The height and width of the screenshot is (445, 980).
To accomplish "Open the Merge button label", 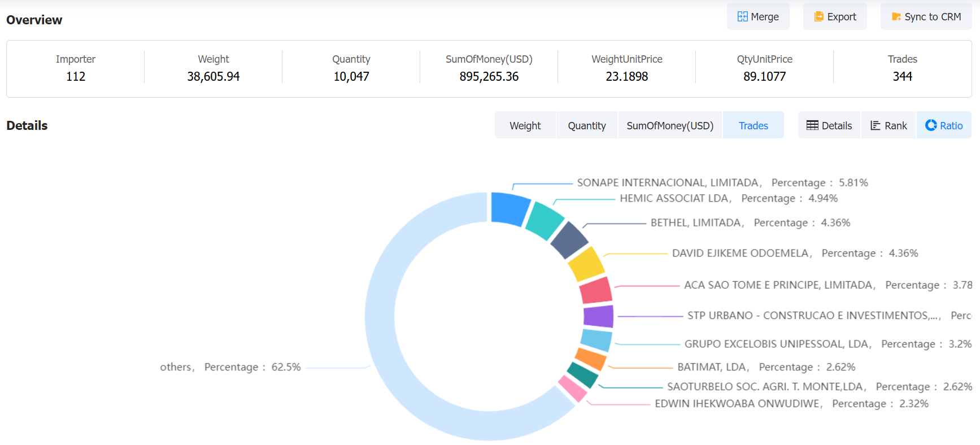I will pos(765,17).
